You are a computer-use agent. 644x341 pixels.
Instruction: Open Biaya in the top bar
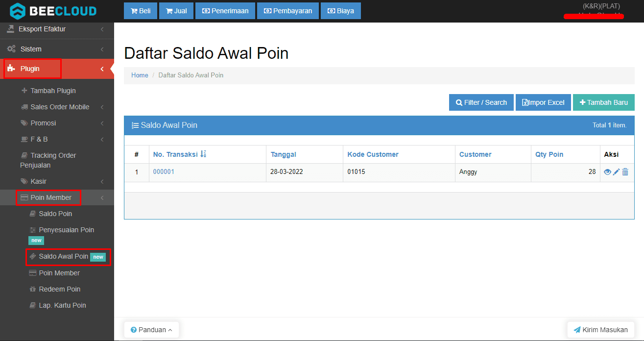[x=341, y=11]
